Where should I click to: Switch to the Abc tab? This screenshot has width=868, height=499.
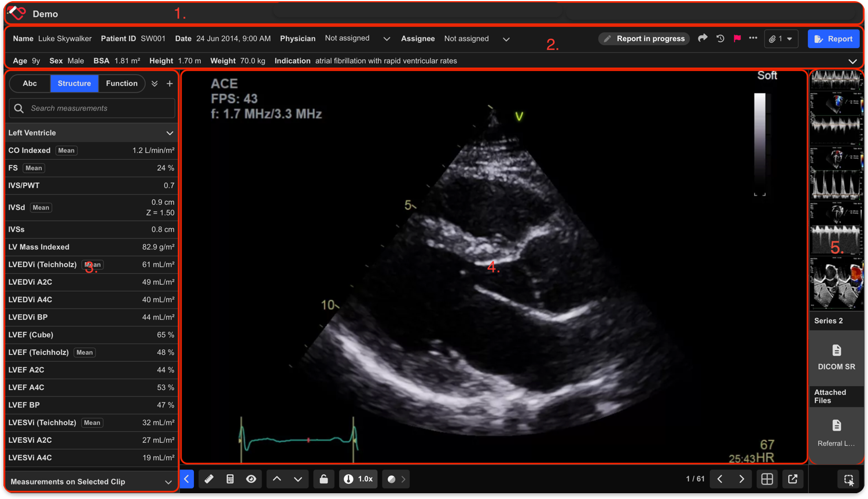point(30,83)
